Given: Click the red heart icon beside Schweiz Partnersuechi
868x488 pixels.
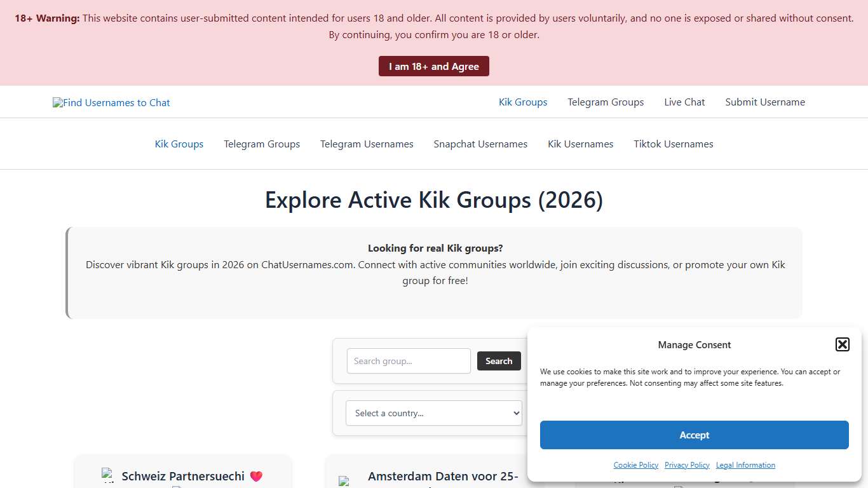Looking at the screenshot, I should (256, 476).
